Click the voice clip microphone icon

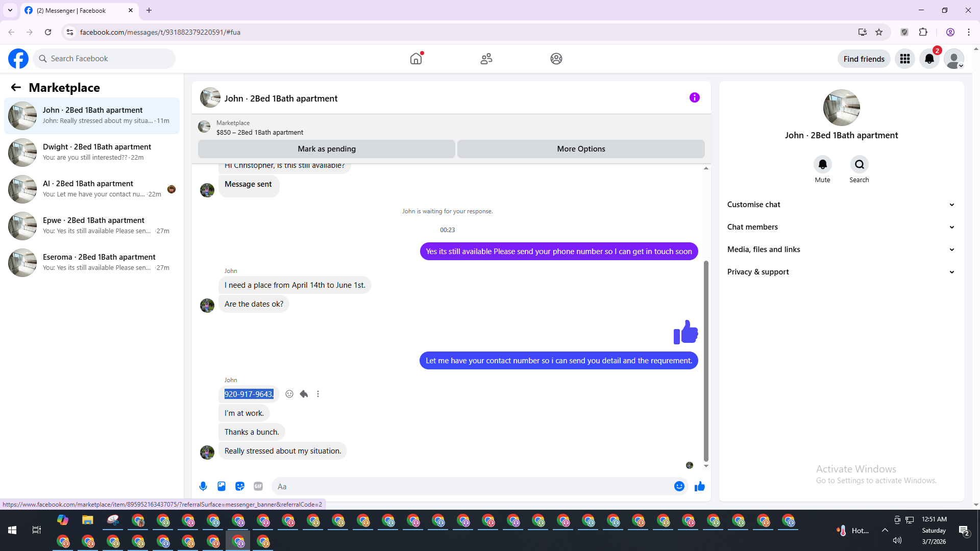[x=203, y=486]
